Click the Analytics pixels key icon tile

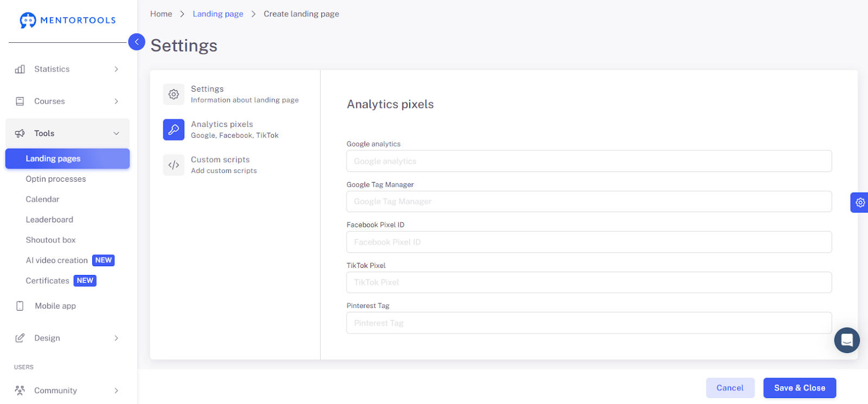[x=174, y=130]
